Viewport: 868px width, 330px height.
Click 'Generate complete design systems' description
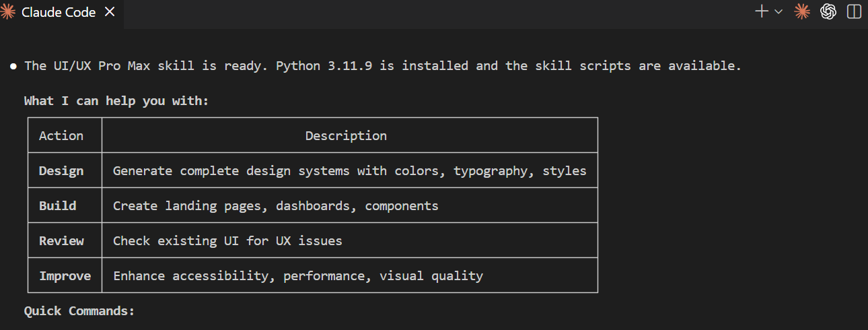point(350,170)
